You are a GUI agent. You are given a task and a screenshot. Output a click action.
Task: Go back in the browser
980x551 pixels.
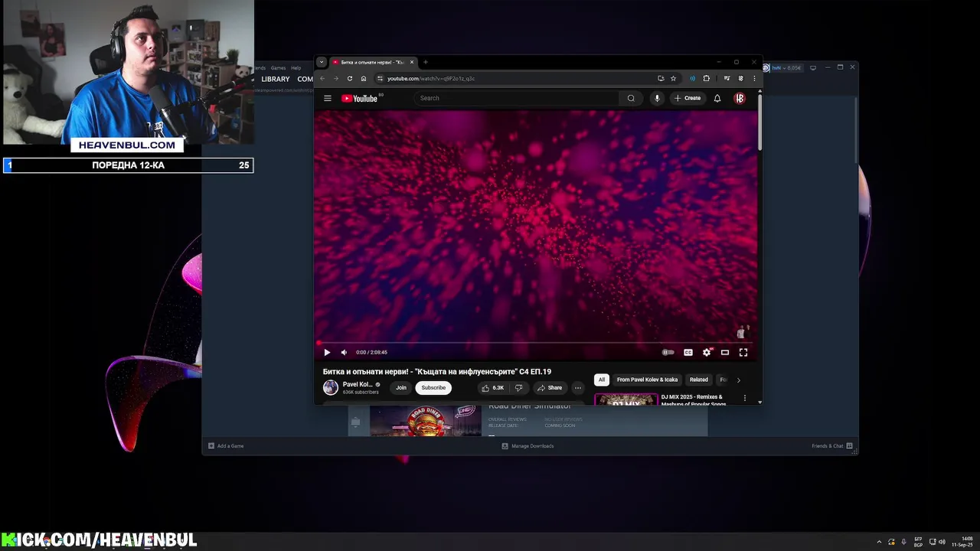pos(322,78)
